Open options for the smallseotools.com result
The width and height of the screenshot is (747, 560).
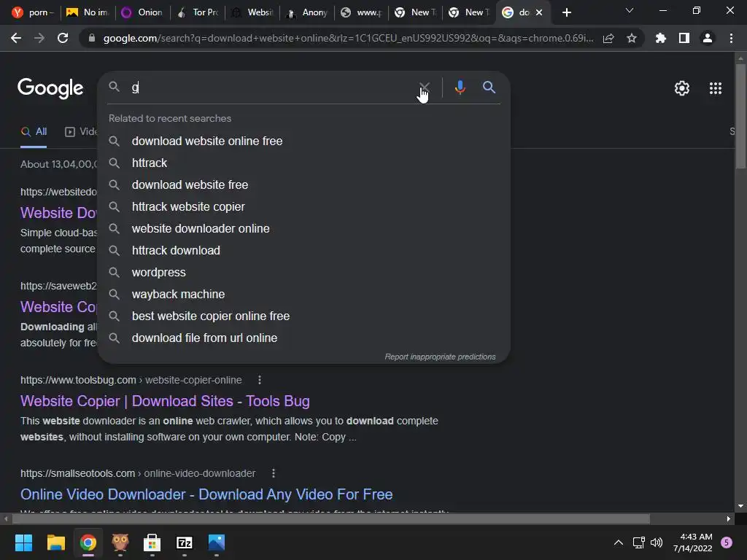273,473
